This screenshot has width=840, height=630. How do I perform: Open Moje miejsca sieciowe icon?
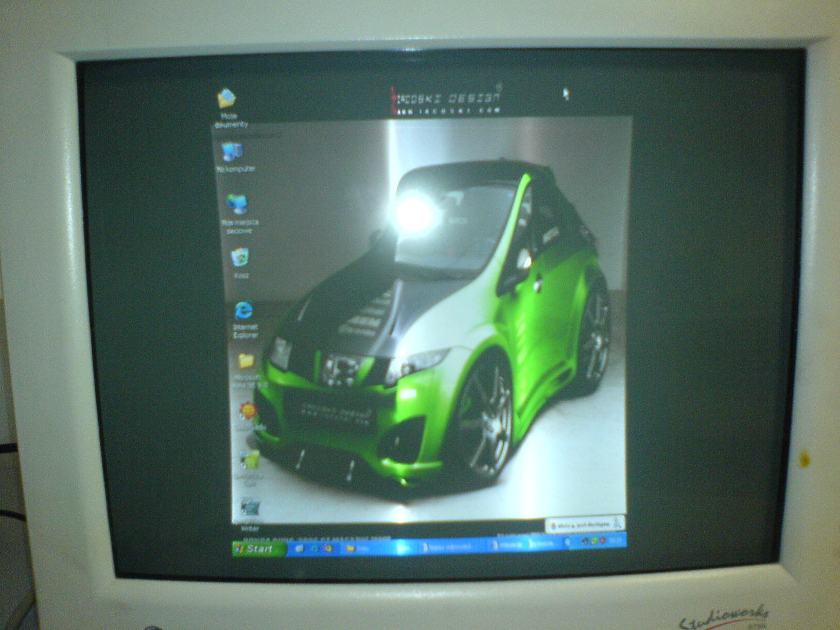[x=240, y=213]
